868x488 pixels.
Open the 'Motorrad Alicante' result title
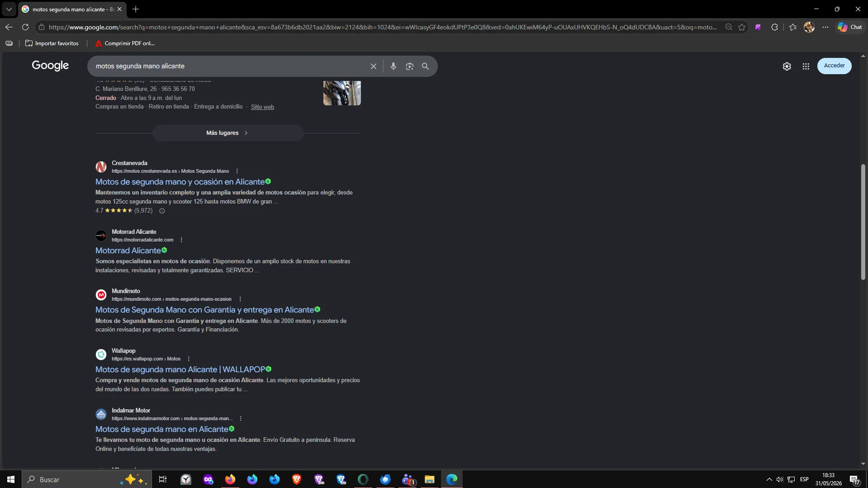click(128, 251)
